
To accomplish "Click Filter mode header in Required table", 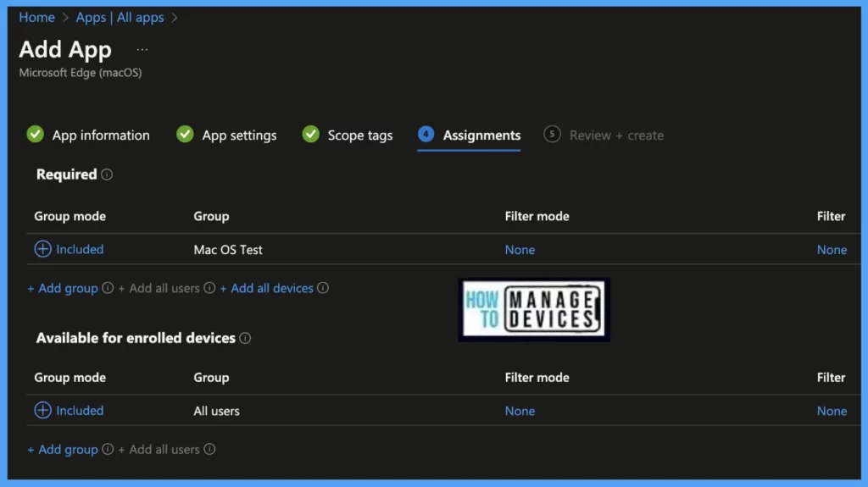I will pyautogui.click(x=537, y=216).
